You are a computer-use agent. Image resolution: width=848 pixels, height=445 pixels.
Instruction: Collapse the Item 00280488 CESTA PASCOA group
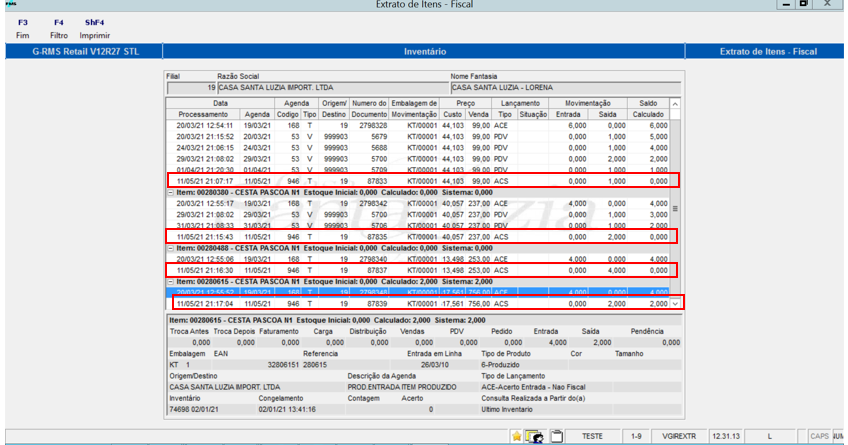click(170, 248)
